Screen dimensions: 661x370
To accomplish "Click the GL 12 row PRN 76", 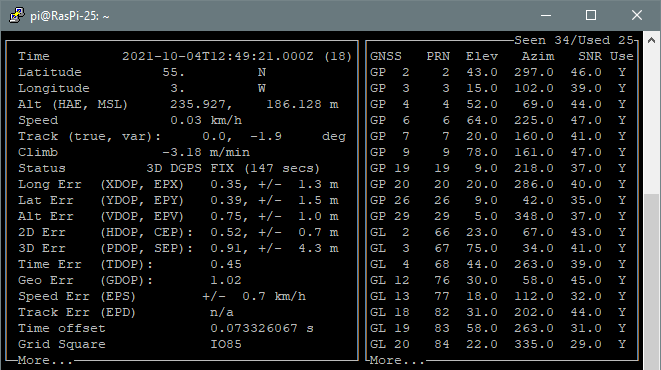I will pyautogui.click(x=442, y=281).
